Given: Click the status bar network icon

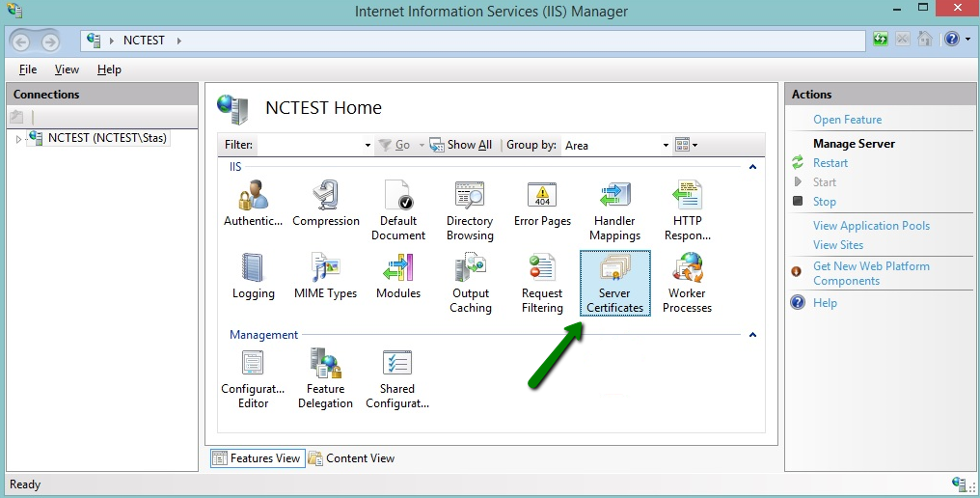Looking at the screenshot, I should point(960,484).
